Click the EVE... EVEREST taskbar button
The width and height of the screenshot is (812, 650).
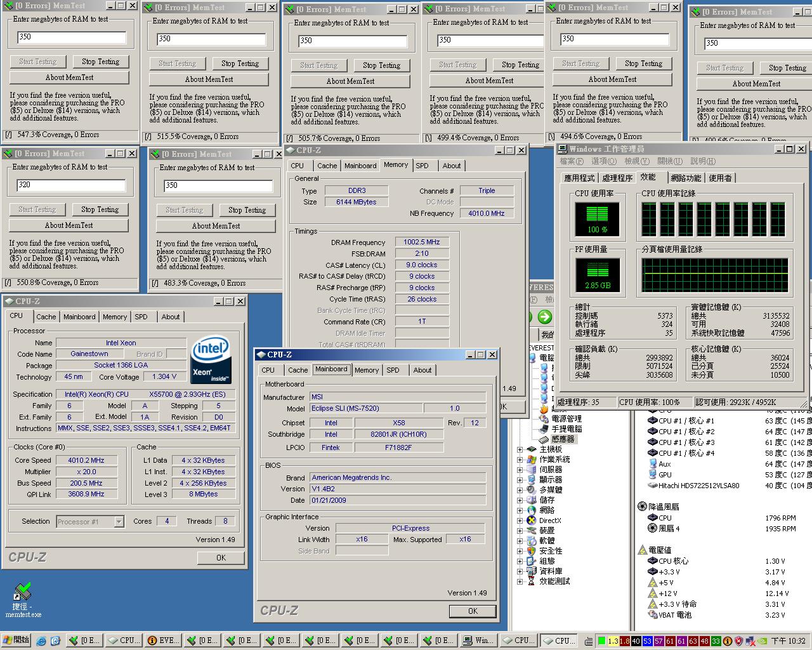click(163, 640)
